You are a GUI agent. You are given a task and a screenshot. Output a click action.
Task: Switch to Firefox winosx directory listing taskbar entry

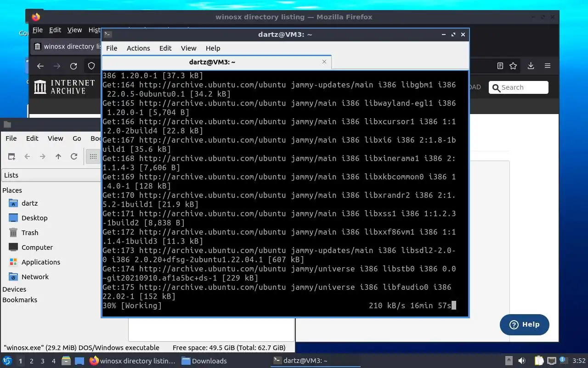tap(133, 361)
